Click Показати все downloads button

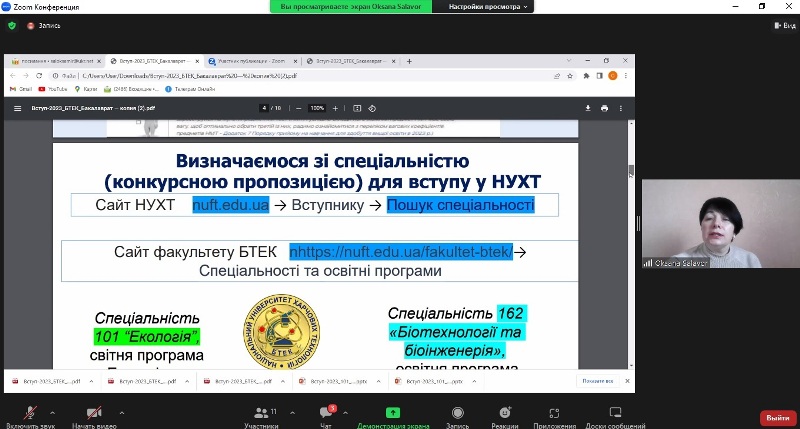597,381
